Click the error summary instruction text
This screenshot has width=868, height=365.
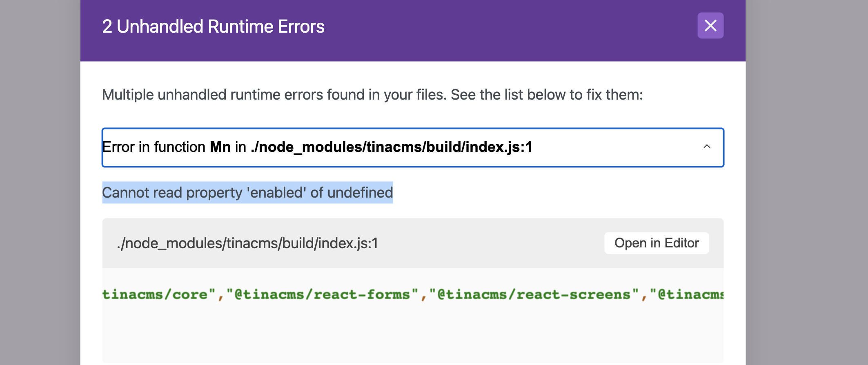[x=372, y=94]
